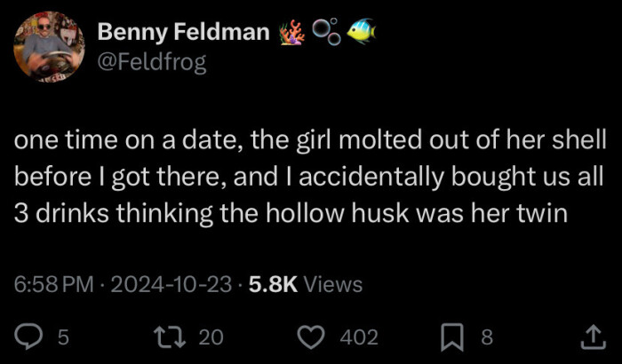Click the tweet text about the hollow husk
This screenshot has width=622, height=364.
pyautogui.click(x=310, y=177)
